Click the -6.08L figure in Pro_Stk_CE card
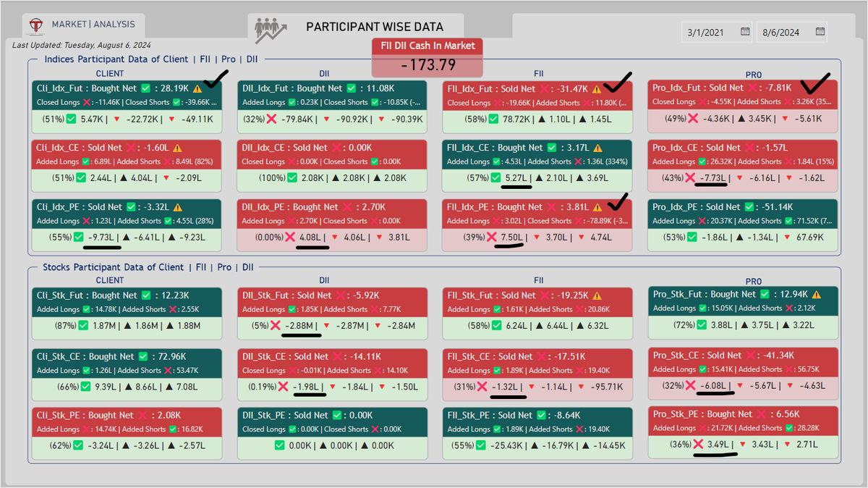 coord(715,386)
